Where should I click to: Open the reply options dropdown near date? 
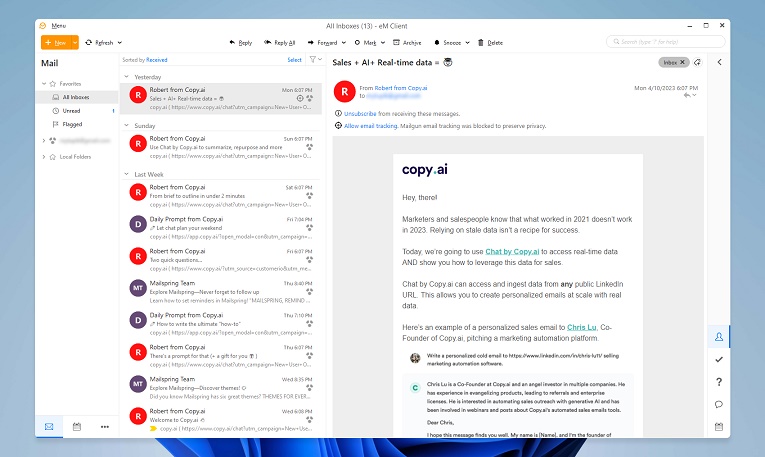tap(694, 96)
